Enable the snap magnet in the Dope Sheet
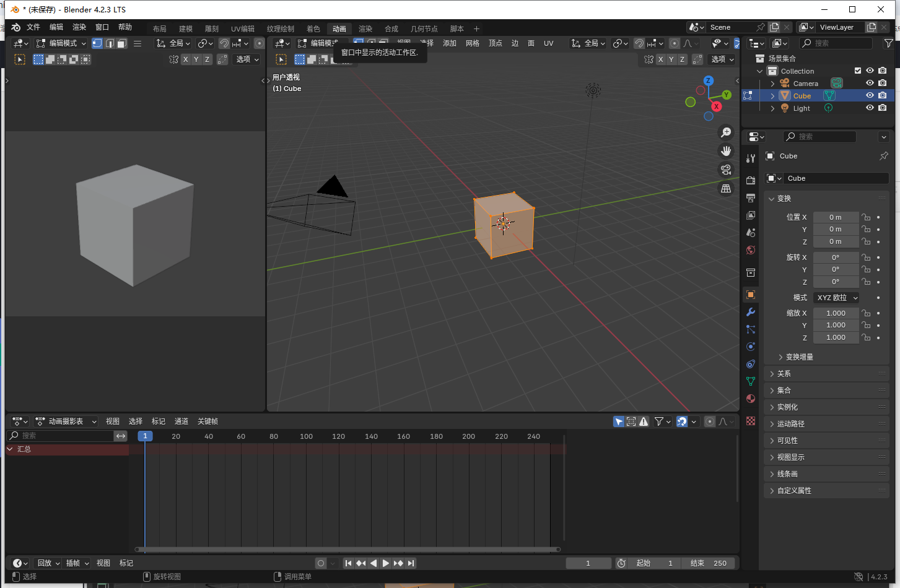900x588 pixels. (682, 422)
